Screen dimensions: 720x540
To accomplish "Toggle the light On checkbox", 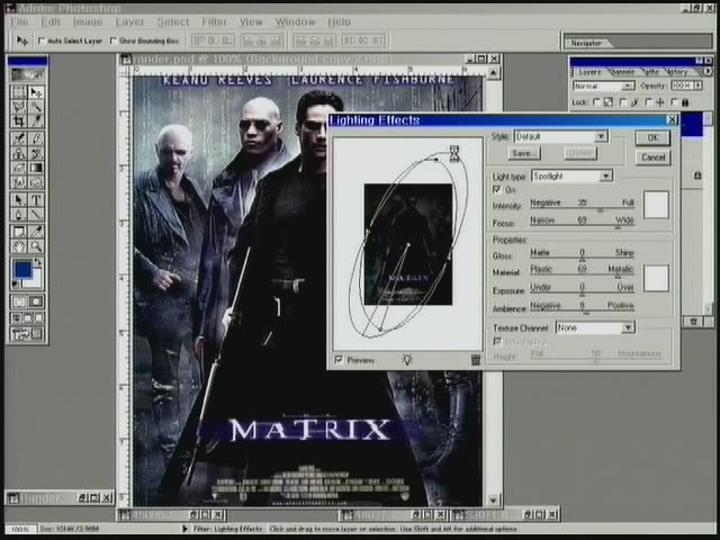I will pos(496,189).
